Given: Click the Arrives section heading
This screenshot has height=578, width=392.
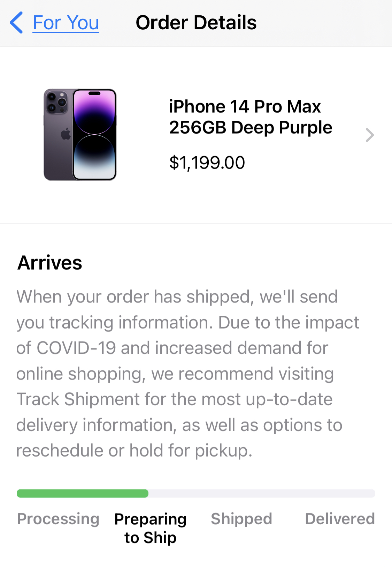Looking at the screenshot, I should (50, 263).
